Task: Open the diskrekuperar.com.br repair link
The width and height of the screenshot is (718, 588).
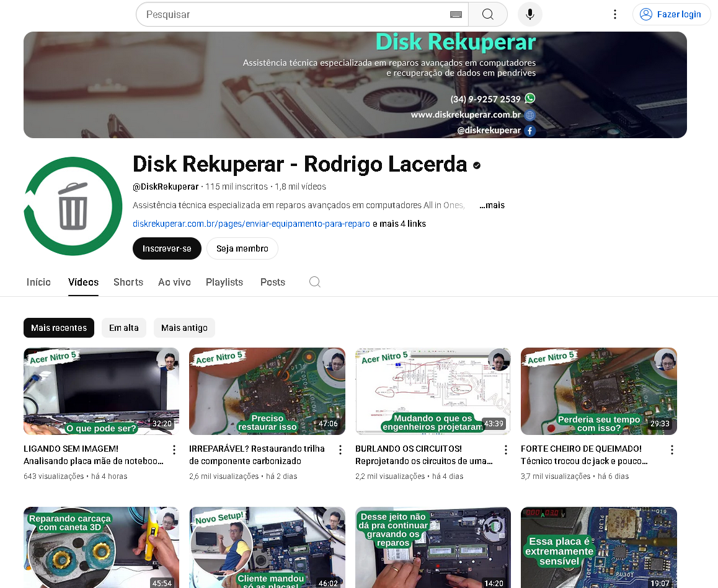Action: 251,224
